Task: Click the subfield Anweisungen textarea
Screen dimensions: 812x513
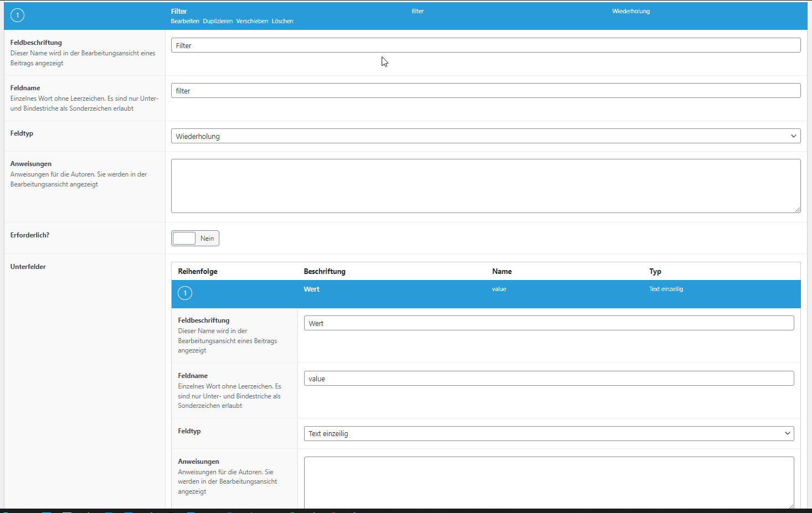Action: [548, 481]
